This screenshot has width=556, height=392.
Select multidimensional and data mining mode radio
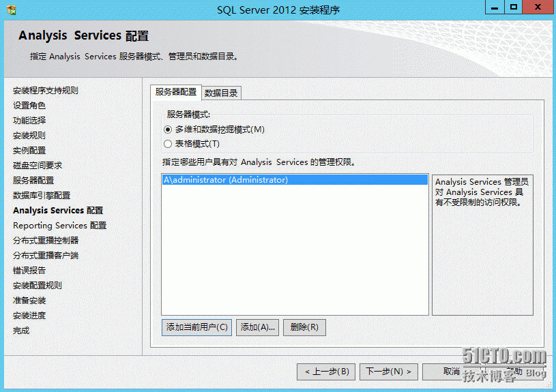(x=168, y=130)
